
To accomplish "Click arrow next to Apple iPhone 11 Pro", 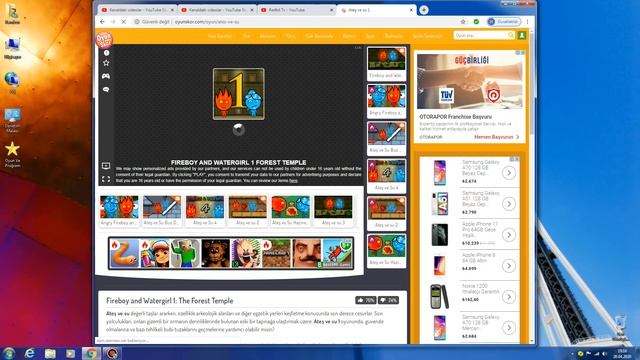I will click(509, 235).
